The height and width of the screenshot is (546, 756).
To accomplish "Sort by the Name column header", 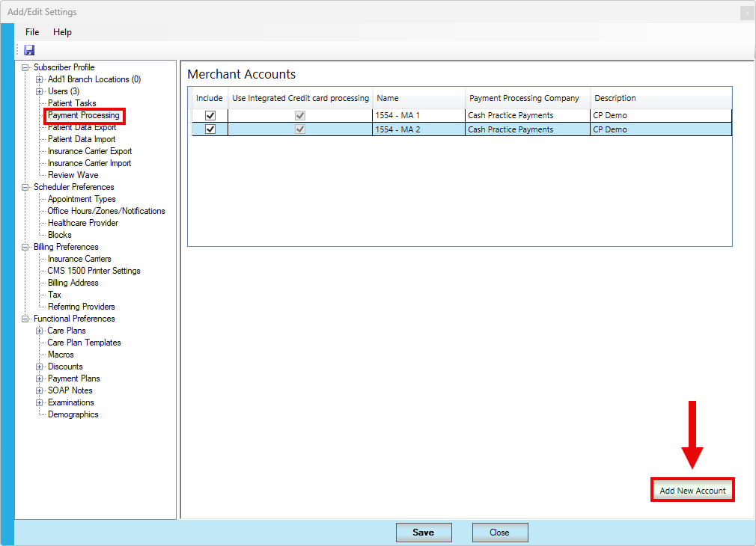I will click(418, 98).
